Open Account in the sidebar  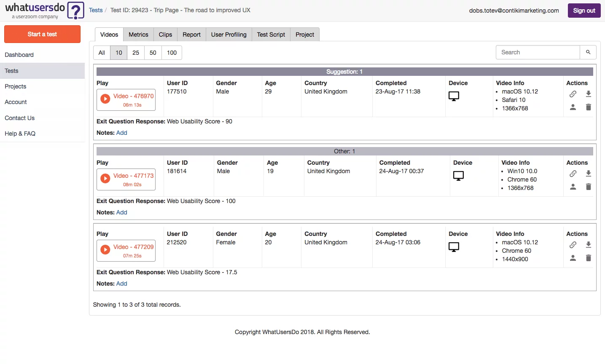click(42, 102)
